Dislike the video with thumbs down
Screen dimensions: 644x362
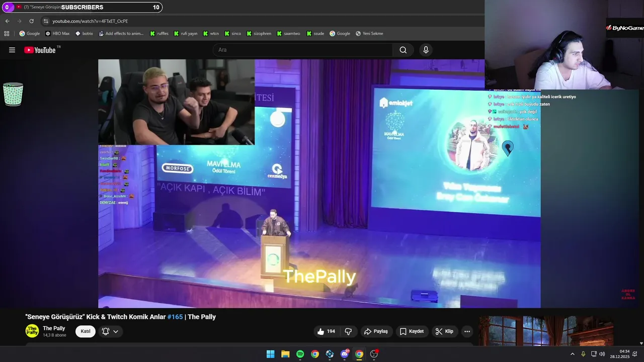click(x=348, y=331)
